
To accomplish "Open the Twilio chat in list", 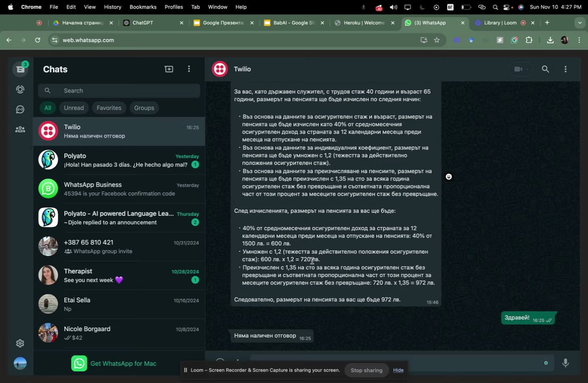I will (x=119, y=131).
